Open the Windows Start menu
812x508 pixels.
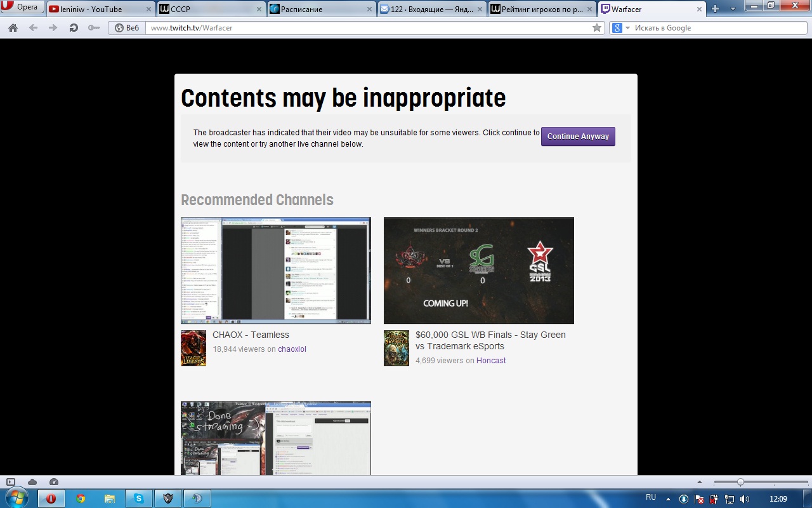pos(16,498)
